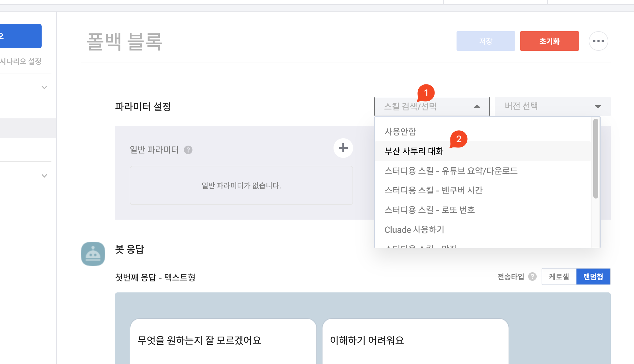Click the plus icon to add parameter

[343, 148]
